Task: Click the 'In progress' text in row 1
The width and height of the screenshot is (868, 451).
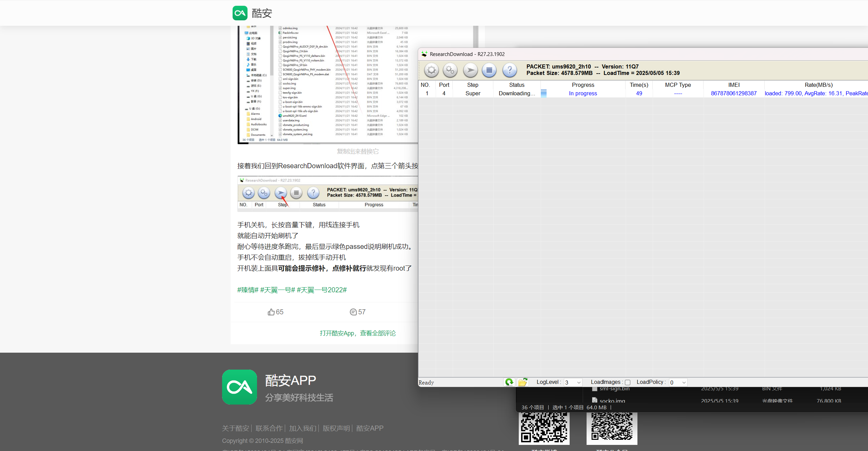Action: [583, 93]
